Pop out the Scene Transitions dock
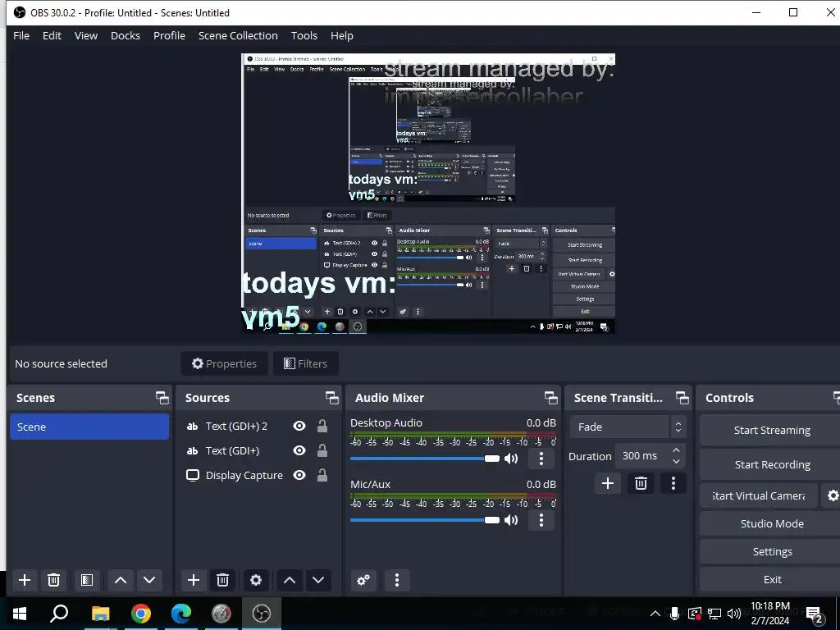The height and width of the screenshot is (630, 840). [682, 398]
